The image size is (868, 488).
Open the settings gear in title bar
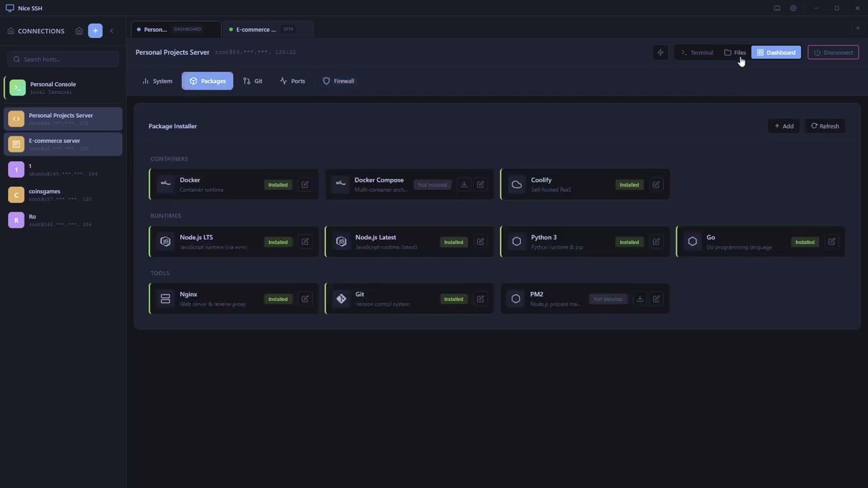(x=793, y=8)
